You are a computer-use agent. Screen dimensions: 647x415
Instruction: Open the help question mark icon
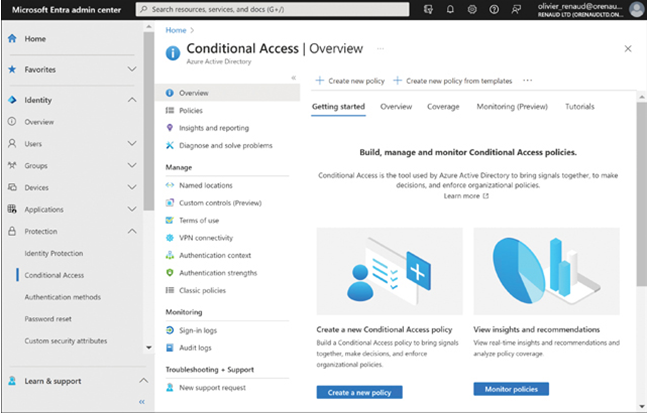(x=494, y=9)
